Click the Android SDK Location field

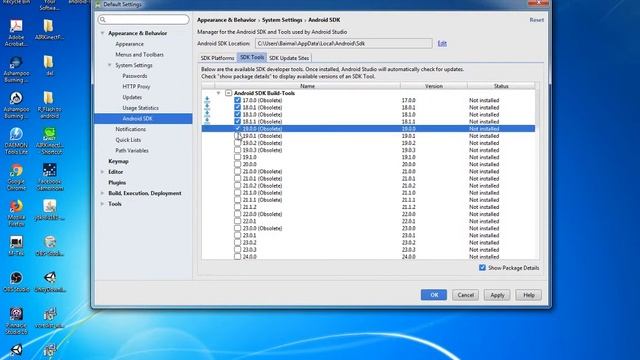coord(344,43)
